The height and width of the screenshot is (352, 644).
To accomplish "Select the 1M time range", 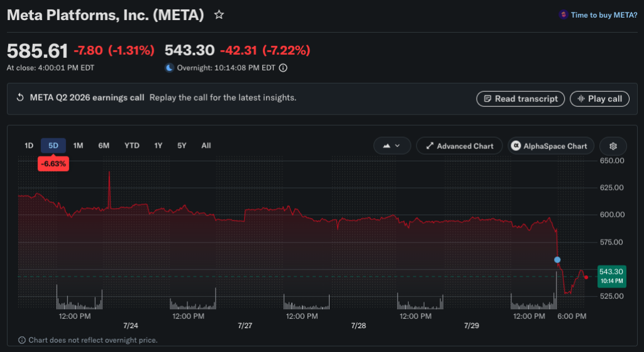I will tap(78, 146).
